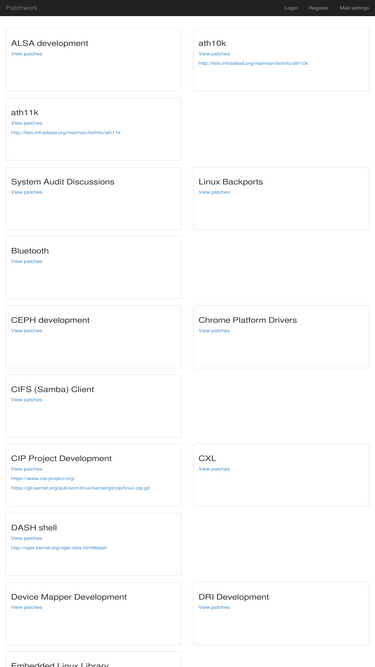Screen dimensions: 375x667
Task: Open the ath11k infradead mailing list URL
Action: [x=65, y=133]
